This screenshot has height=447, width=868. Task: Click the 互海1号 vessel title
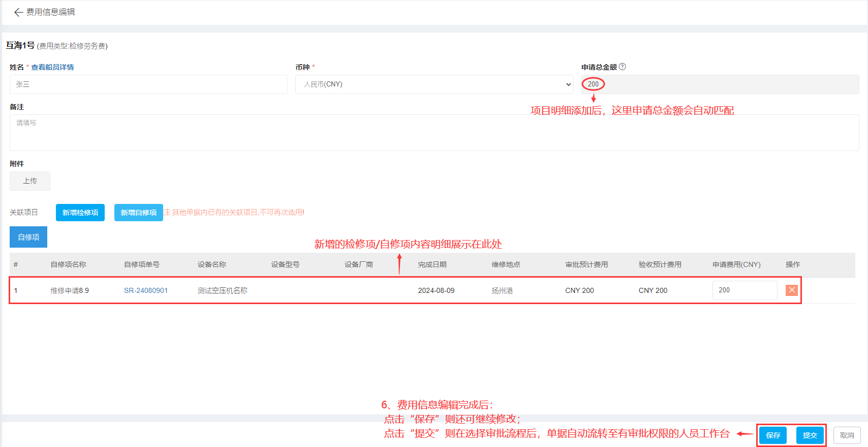(x=20, y=45)
